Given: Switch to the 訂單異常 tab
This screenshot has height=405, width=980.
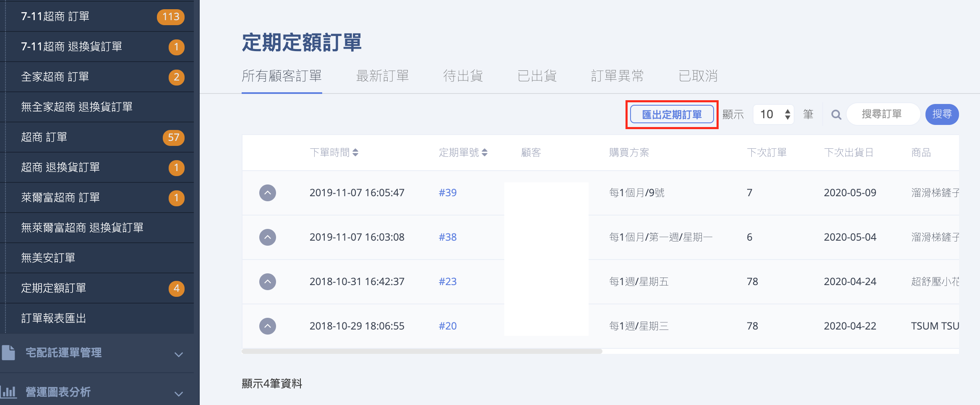Looking at the screenshot, I should coord(618,76).
